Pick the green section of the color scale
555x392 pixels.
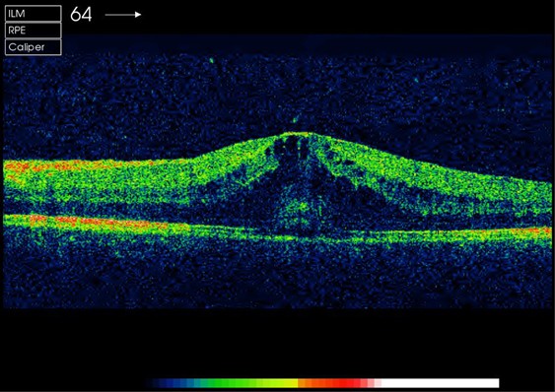(x=227, y=383)
